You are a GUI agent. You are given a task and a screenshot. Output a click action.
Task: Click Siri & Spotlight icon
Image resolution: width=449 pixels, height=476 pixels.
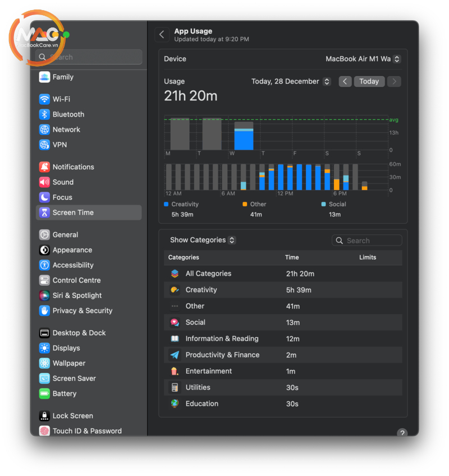[x=44, y=295]
